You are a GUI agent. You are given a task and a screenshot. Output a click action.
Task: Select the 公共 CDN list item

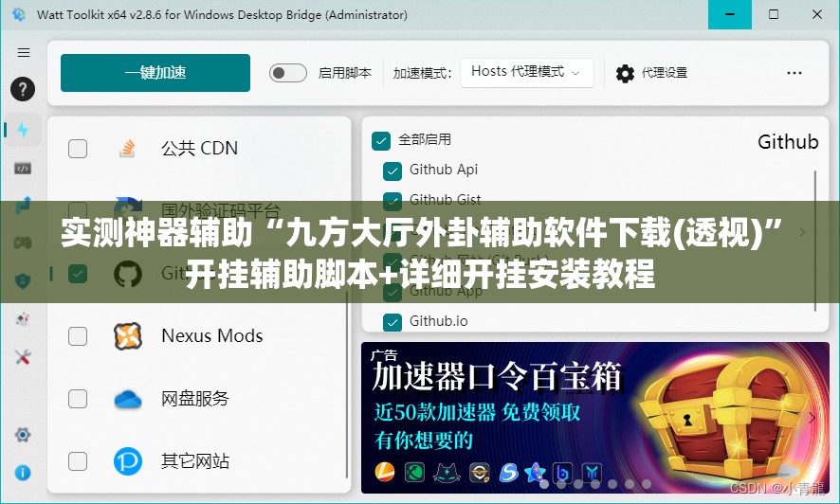pyautogui.click(x=198, y=148)
